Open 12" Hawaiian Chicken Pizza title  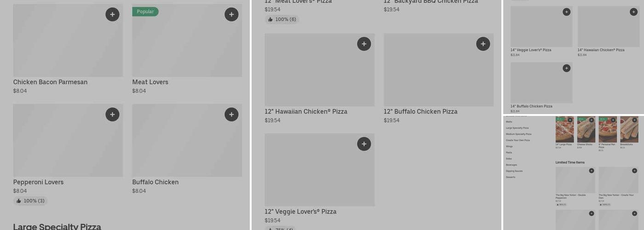click(306, 112)
